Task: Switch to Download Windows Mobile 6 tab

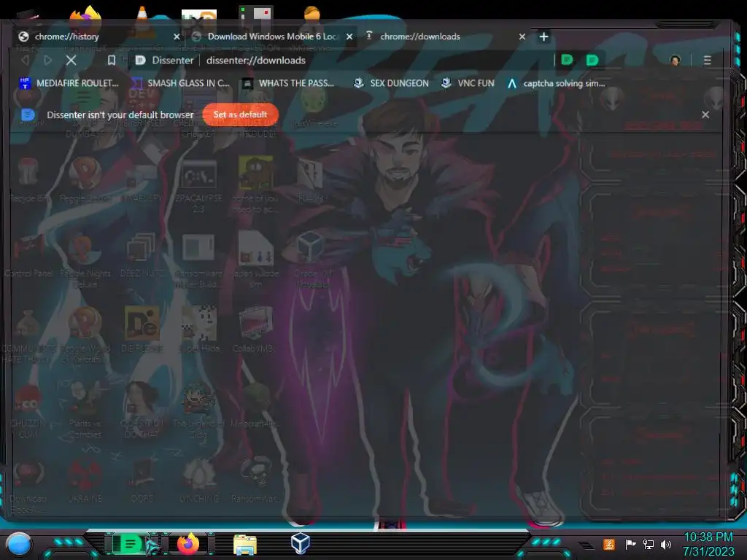Action: pyautogui.click(x=273, y=36)
